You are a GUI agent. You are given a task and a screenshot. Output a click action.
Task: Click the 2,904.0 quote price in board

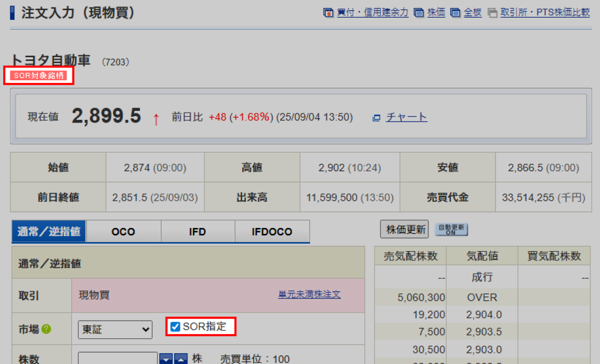pyautogui.click(x=484, y=315)
